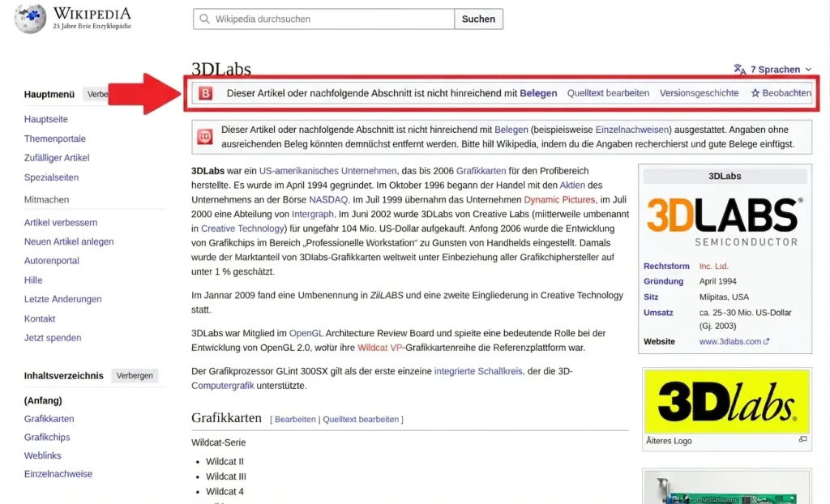830x504 pixels.
Task: Open integrierte Schaltkreis link
Action: click(478, 371)
